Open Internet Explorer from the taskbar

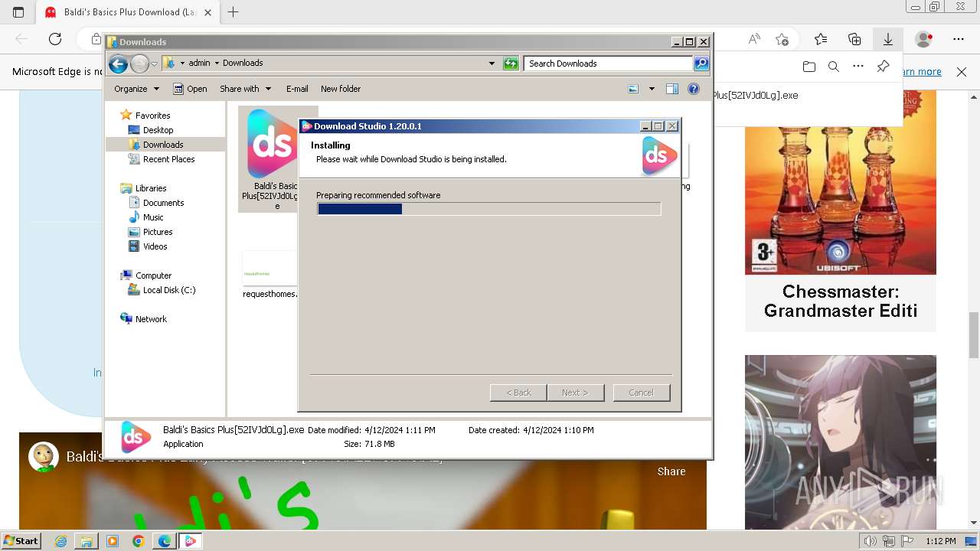pos(60,541)
